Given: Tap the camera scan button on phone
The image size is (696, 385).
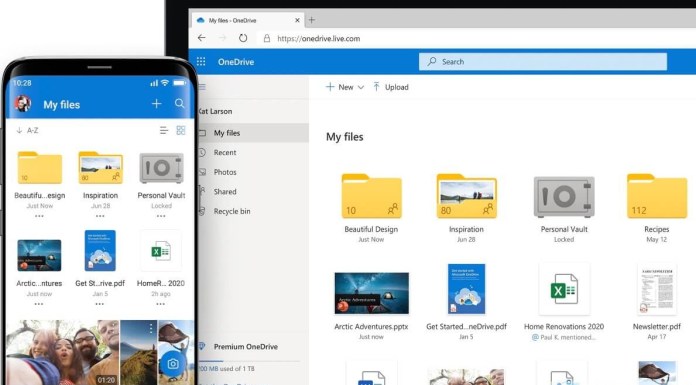Looking at the screenshot, I should (x=173, y=364).
